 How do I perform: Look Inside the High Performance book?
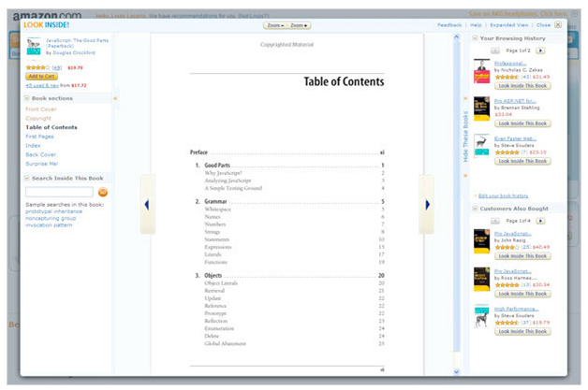(522, 332)
